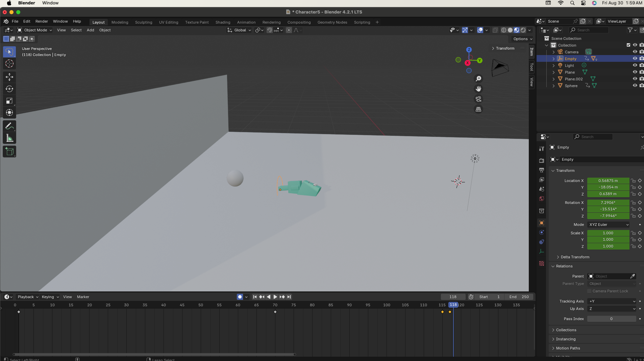Open rotation Mode XYZ Euler dropdown

609,225
